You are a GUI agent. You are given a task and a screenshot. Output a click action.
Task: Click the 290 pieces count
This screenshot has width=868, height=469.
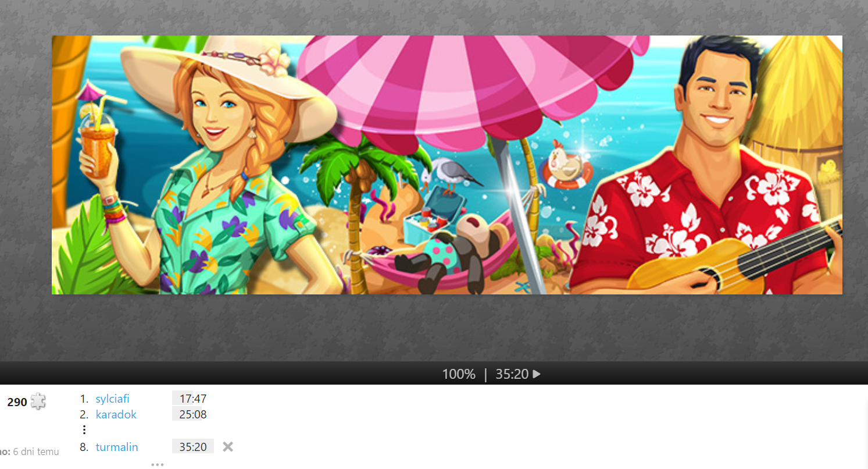tap(17, 402)
